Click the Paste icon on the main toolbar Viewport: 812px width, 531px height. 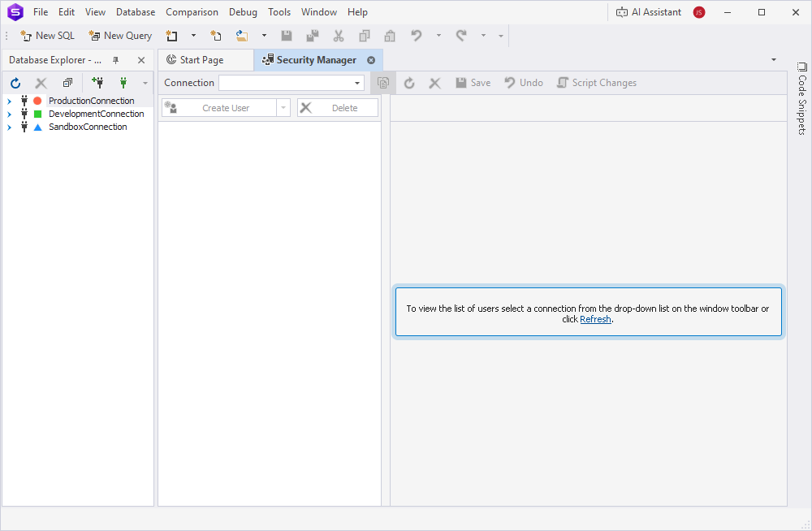coord(390,36)
